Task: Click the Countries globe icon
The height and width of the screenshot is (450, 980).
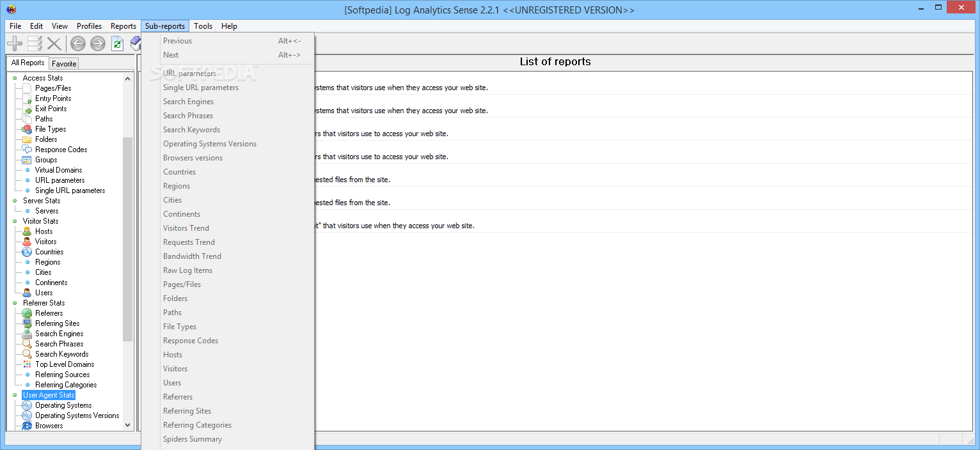Action: click(x=27, y=252)
